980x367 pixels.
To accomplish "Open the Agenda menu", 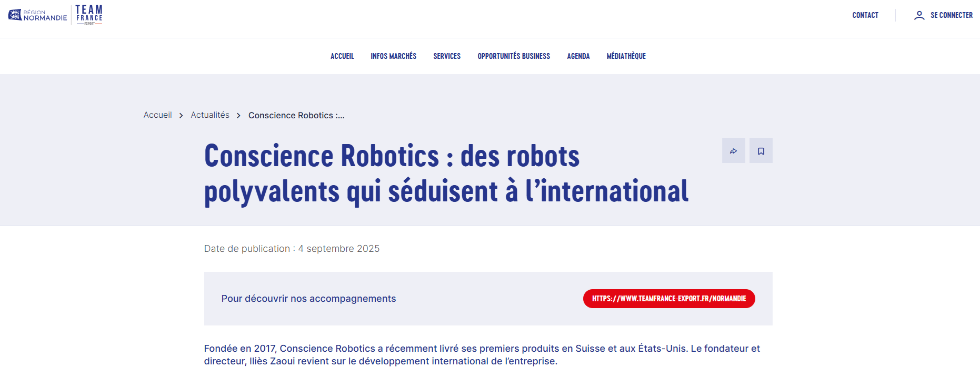I will pyautogui.click(x=578, y=56).
